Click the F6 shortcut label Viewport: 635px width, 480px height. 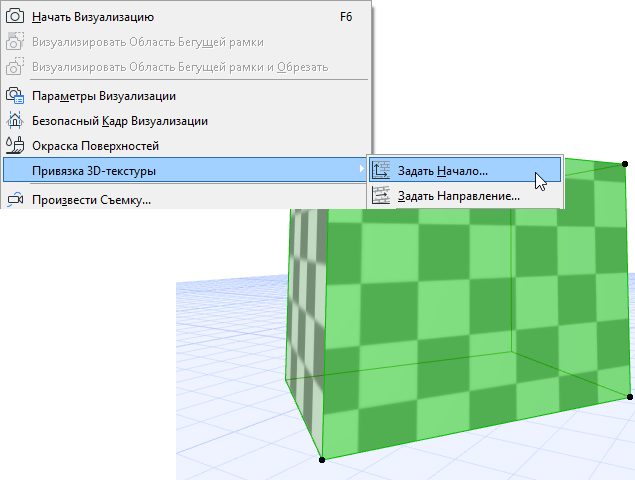coord(346,17)
